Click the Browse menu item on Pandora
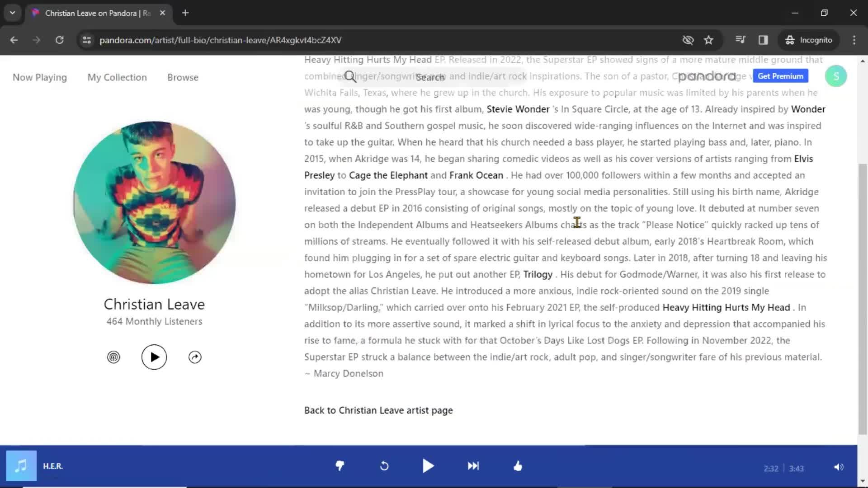The image size is (868, 488). pyautogui.click(x=183, y=77)
